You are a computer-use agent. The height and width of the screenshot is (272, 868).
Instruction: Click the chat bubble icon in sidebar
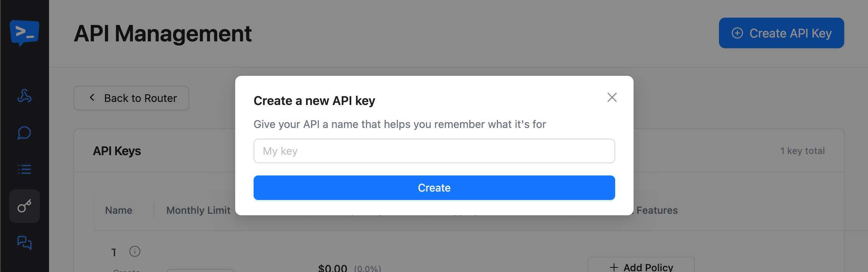click(24, 133)
